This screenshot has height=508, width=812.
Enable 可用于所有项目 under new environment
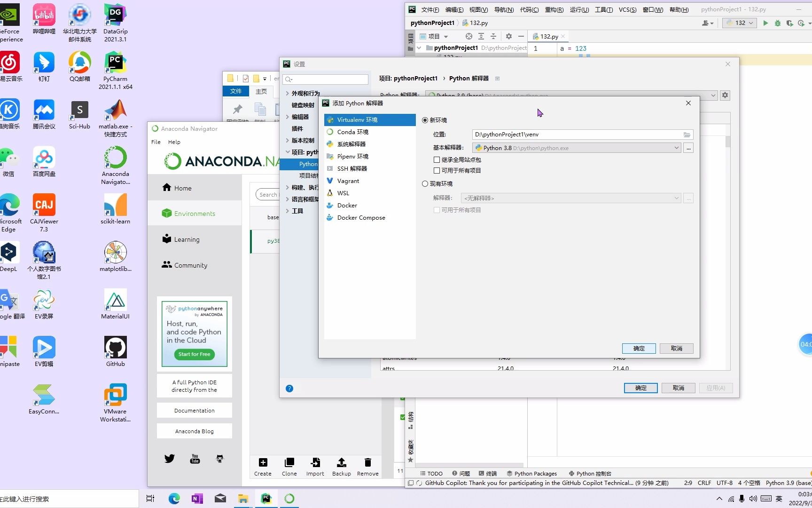pos(437,171)
